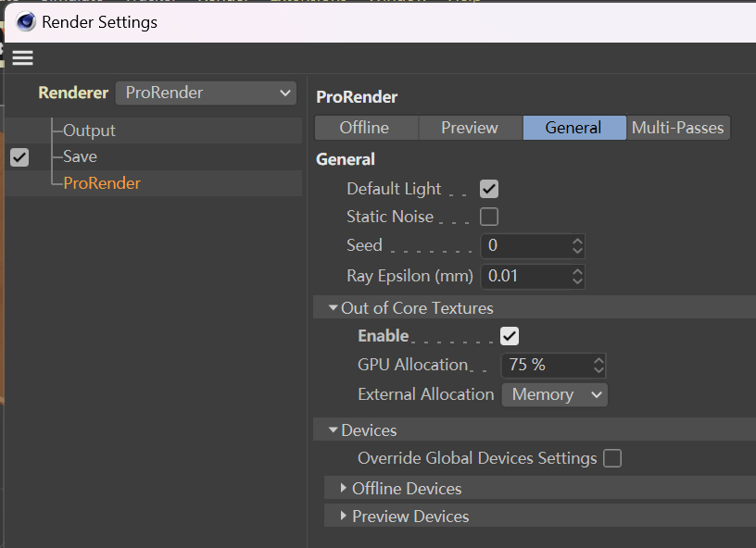
Task: Expand the Offline Devices group
Action: click(x=344, y=488)
